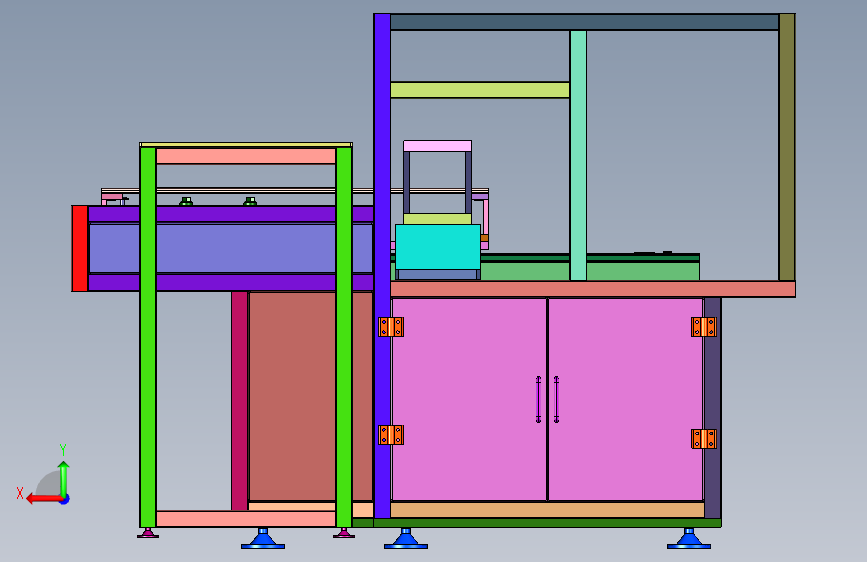Select the yellow-green block above the cyan box
Viewport: 867px width, 562px height.
tap(437, 219)
